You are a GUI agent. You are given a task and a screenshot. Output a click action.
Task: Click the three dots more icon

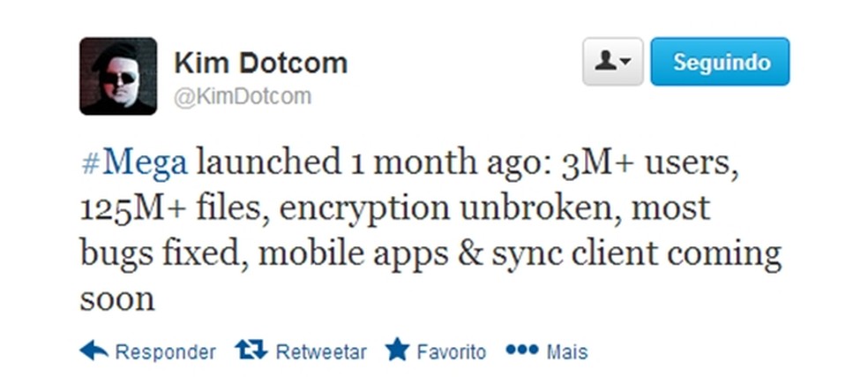521,351
